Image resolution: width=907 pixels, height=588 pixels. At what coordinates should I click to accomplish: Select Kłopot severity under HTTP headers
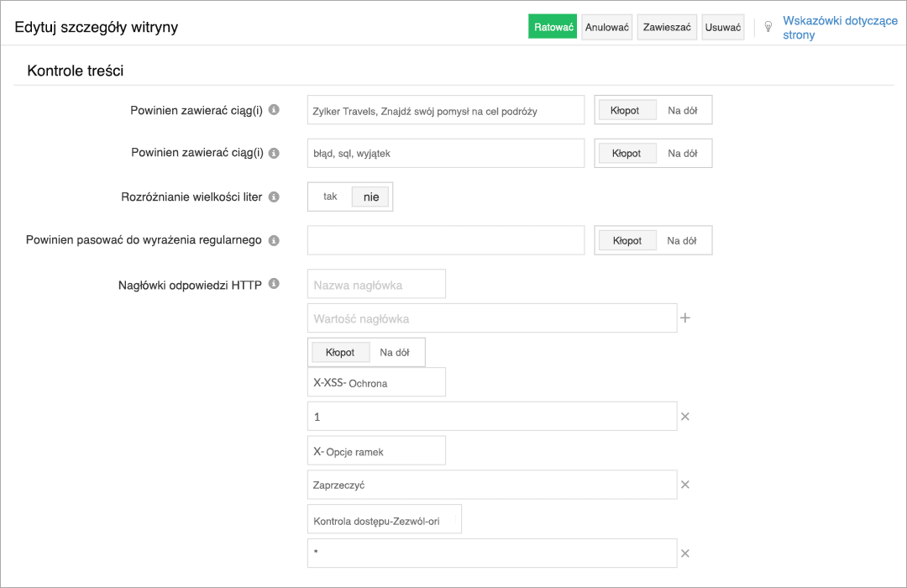tap(340, 352)
